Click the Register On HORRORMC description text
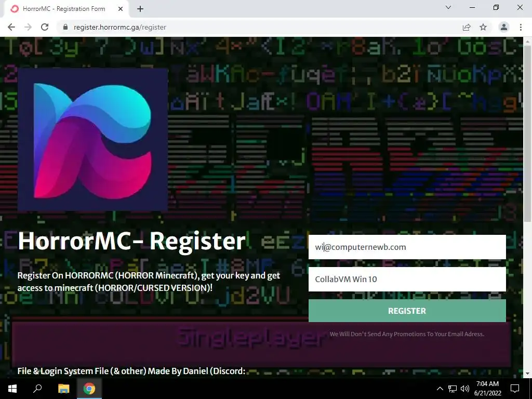532x399 pixels. pyautogui.click(x=149, y=282)
